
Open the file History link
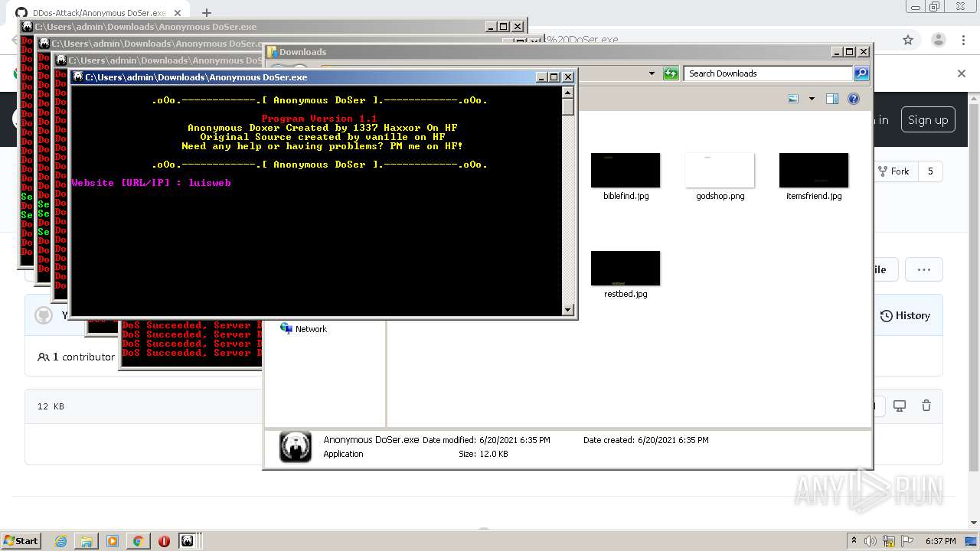click(905, 315)
